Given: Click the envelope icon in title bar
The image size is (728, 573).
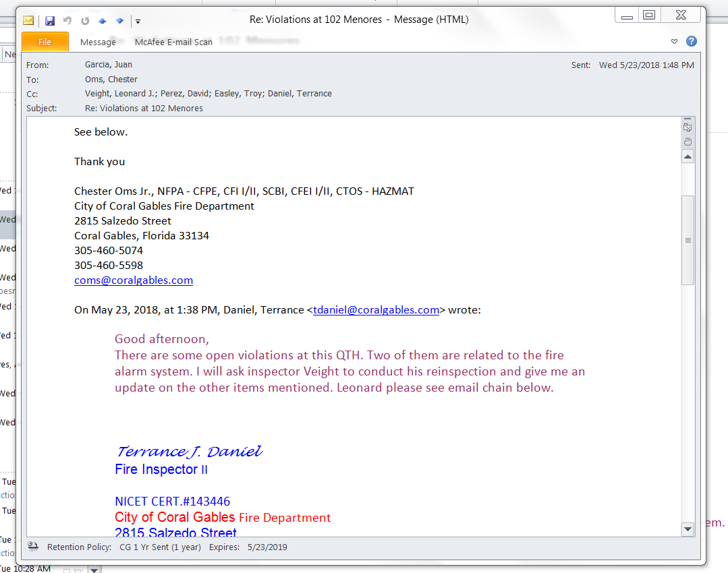Looking at the screenshot, I should pos(29,20).
